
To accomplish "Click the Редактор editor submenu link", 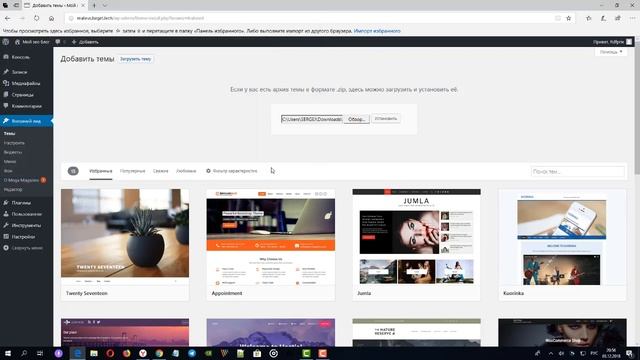I will point(13,189).
